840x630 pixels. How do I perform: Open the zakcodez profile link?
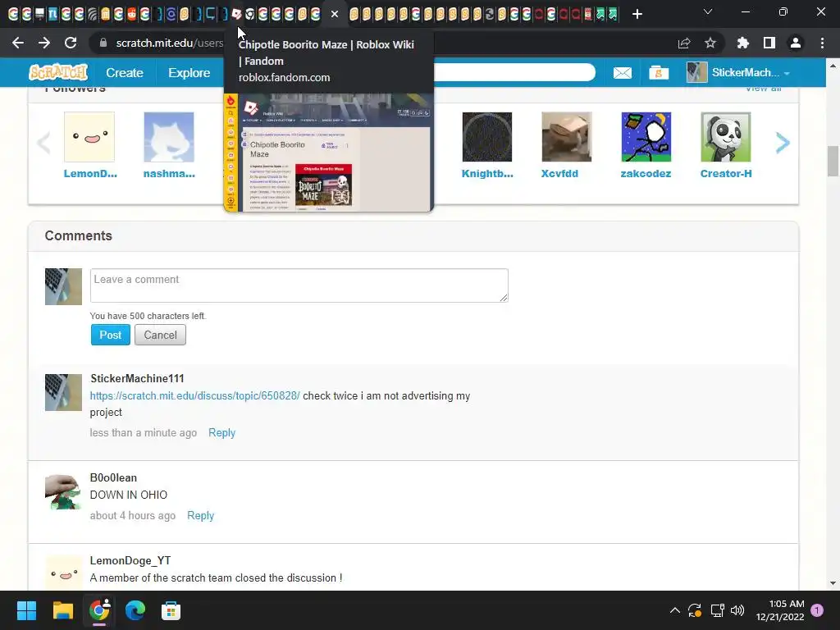[x=646, y=174]
